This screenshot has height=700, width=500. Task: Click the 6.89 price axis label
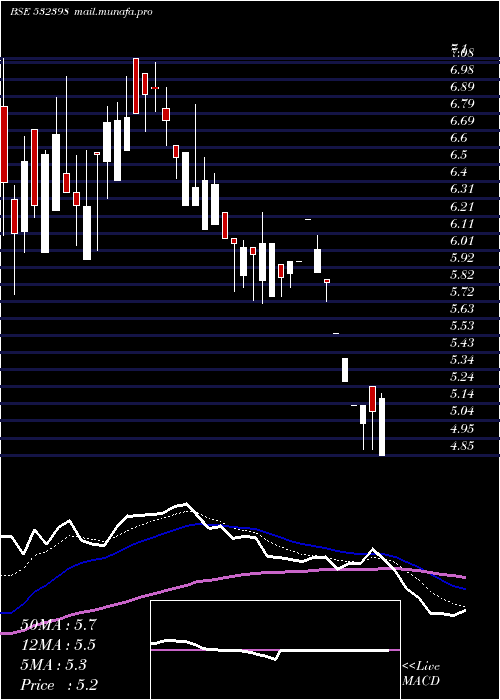pyautogui.click(x=462, y=87)
